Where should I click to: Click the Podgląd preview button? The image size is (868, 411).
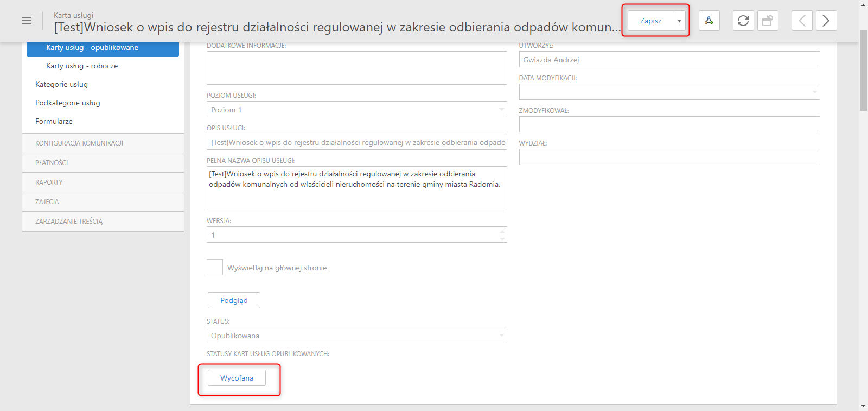coord(234,300)
